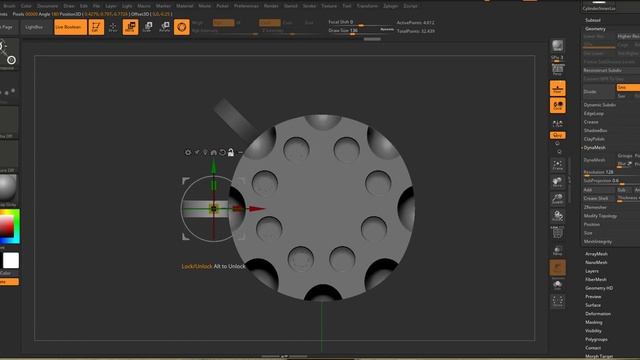Collapse the DynaMesh section header
The height and width of the screenshot is (360, 640).
594,148
